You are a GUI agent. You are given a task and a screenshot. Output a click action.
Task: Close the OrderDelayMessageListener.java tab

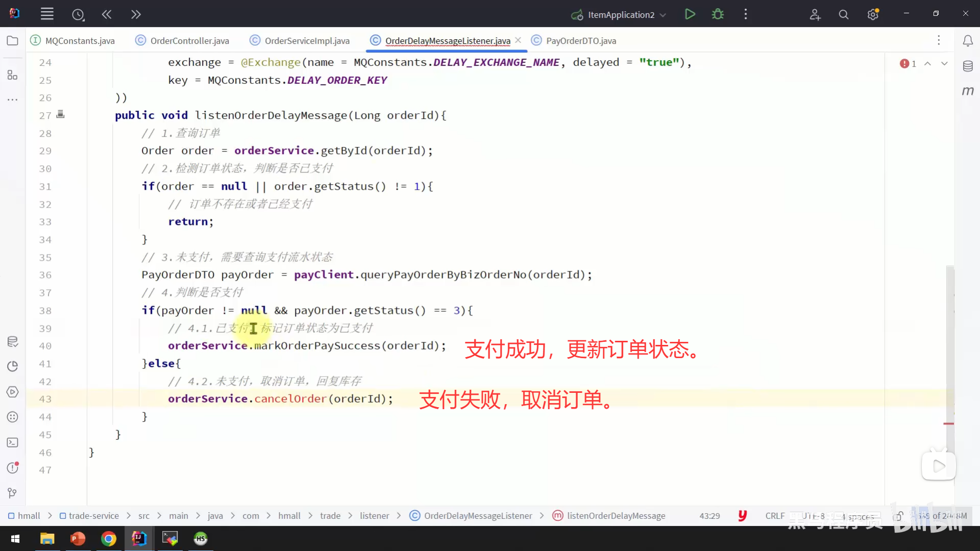tap(518, 40)
